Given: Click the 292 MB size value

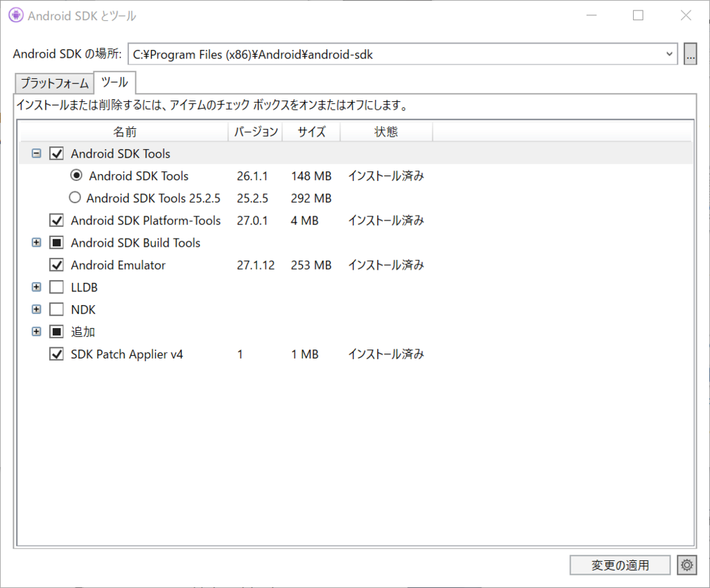Looking at the screenshot, I should pos(311,198).
